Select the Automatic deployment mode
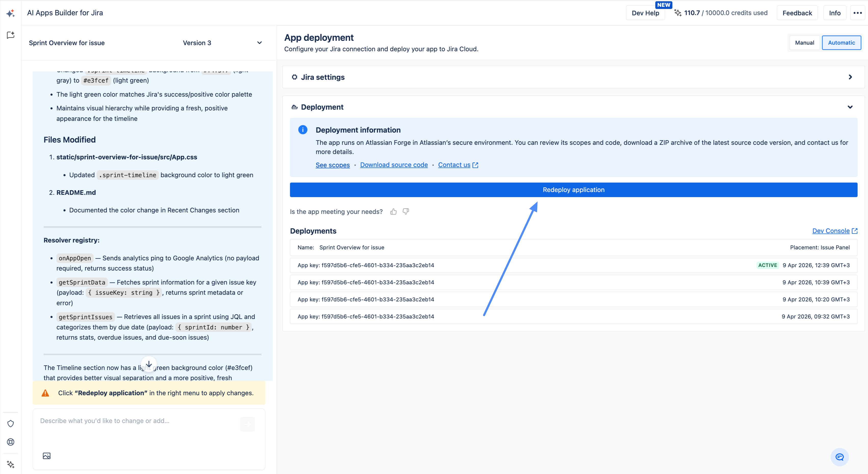 (x=842, y=43)
